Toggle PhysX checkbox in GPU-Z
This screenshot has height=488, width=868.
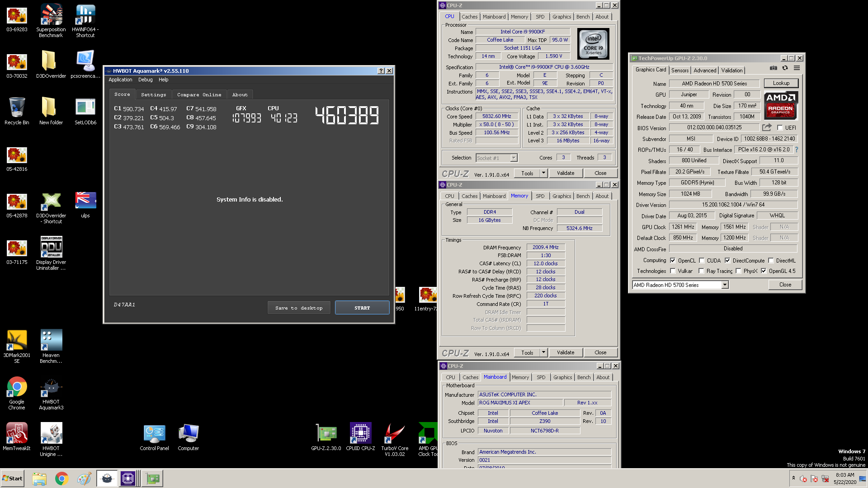pyautogui.click(x=738, y=271)
